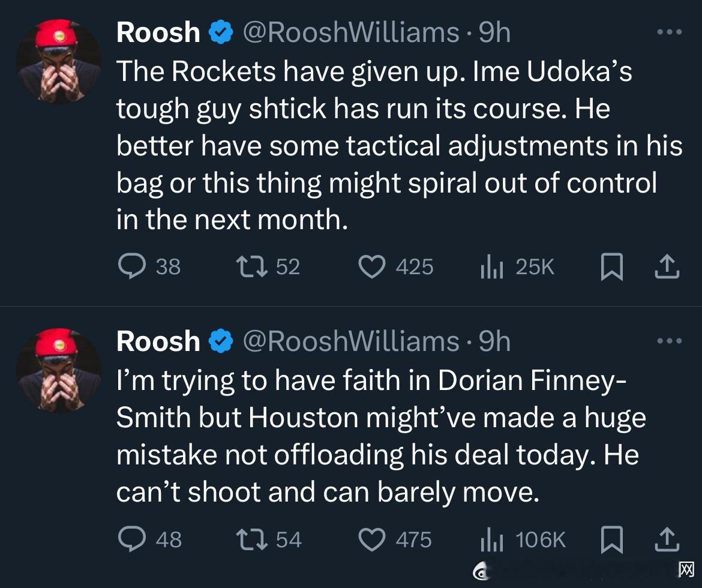Image resolution: width=702 pixels, height=588 pixels.
Task: Like the Dorian Finney-Smith tweet
Action: (x=371, y=539)
